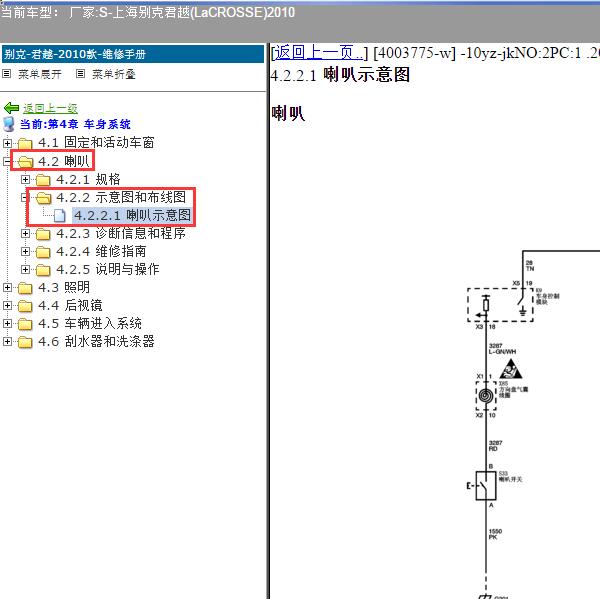Select the 4.2.5 说明与操作 tree item
Image resolution: width=600 pixels, height=599 pixels.
coord(108,269)
